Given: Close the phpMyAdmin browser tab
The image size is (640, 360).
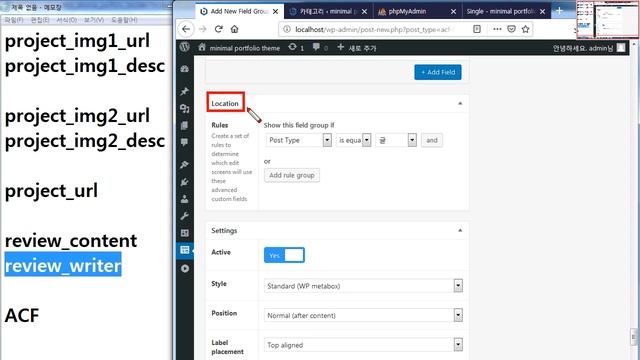Looking at the screenshot, I should coord(453,11).
